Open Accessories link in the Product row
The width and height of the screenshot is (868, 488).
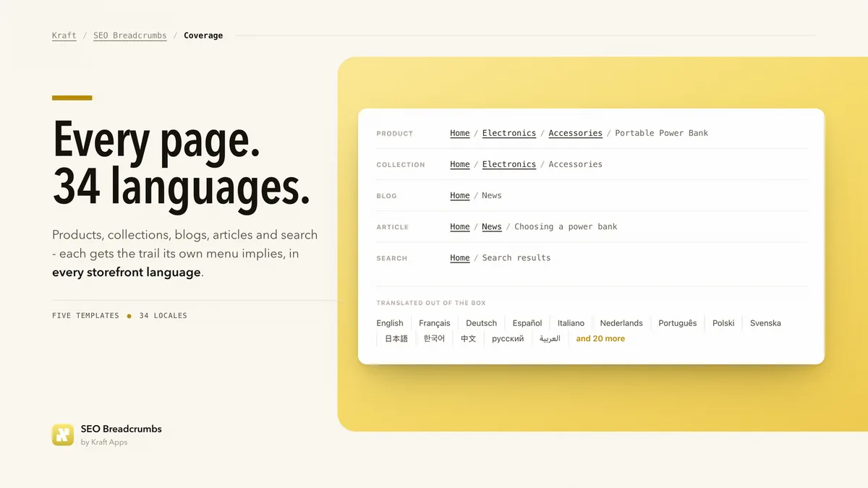coord(576,133)
